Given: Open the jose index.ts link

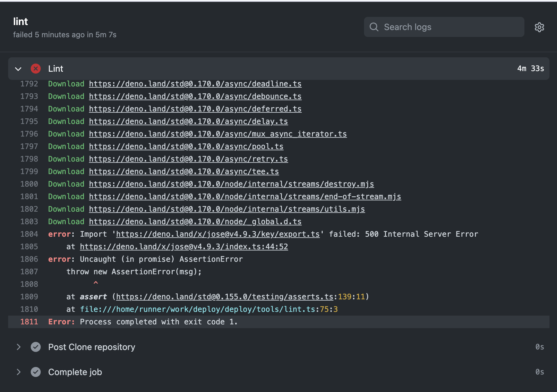Looking at the screenshot, I should tap(184, 246).
